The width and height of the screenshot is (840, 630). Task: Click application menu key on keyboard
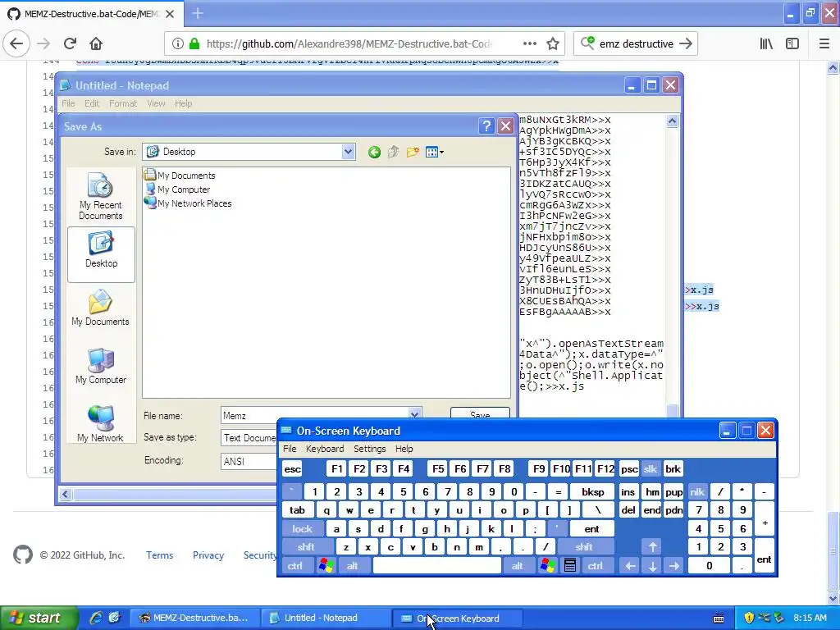(570, 566)
